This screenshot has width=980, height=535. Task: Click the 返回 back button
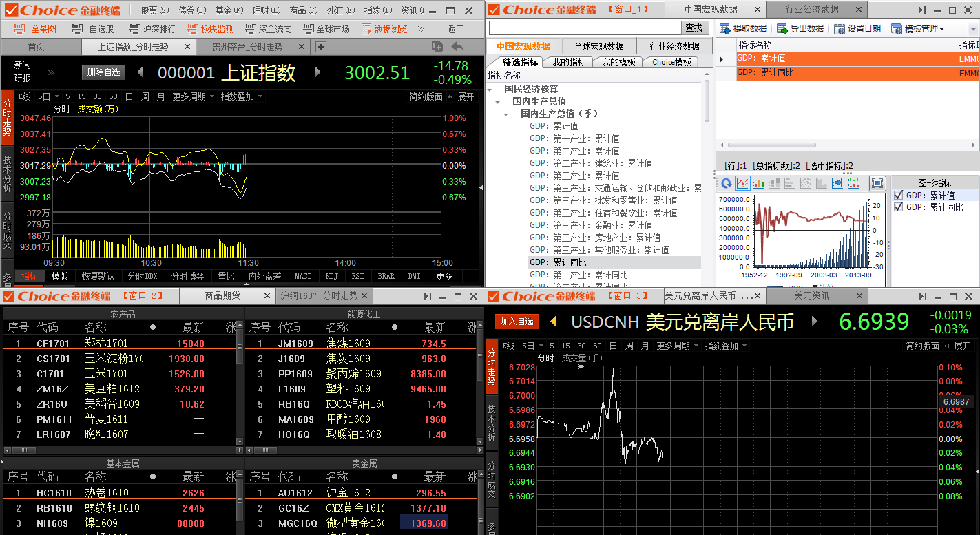click(x=456, y=29)
